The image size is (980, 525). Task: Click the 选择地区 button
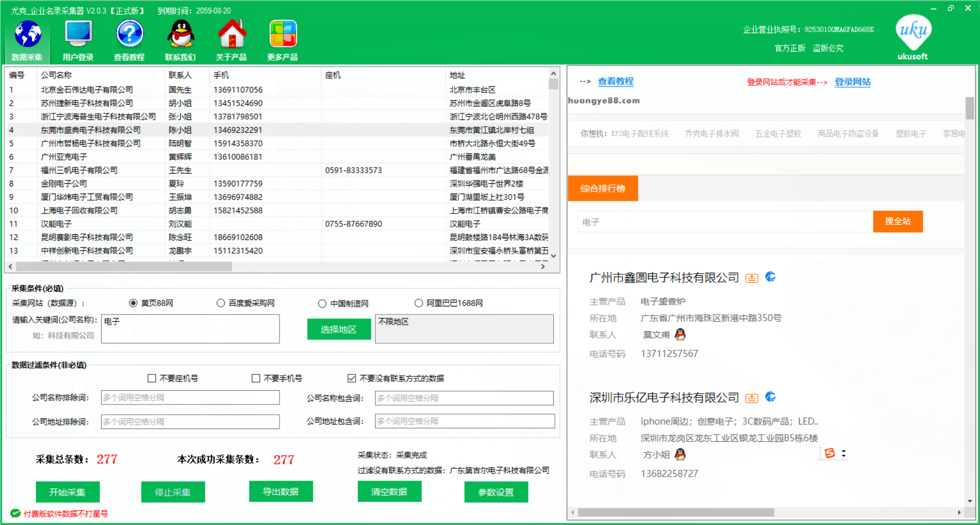339,329
